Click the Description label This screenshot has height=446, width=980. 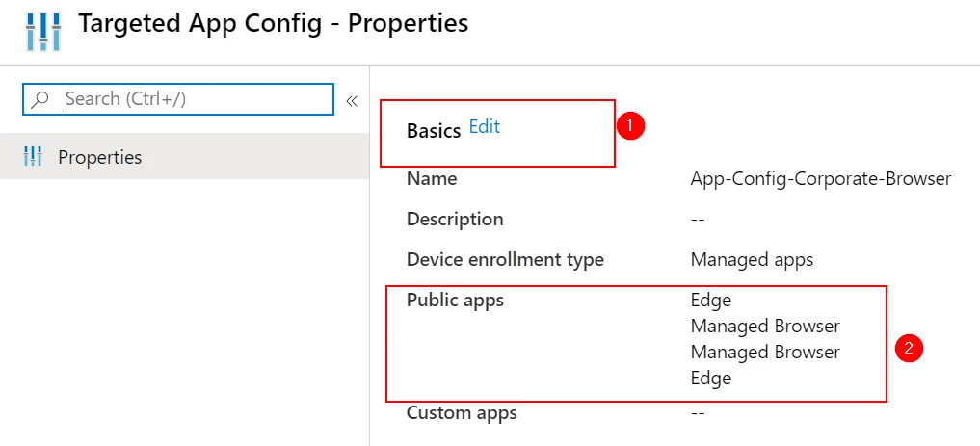click(455, 220)
